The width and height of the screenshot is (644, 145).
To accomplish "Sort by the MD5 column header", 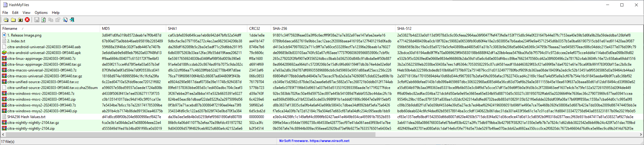I will 133,28.
